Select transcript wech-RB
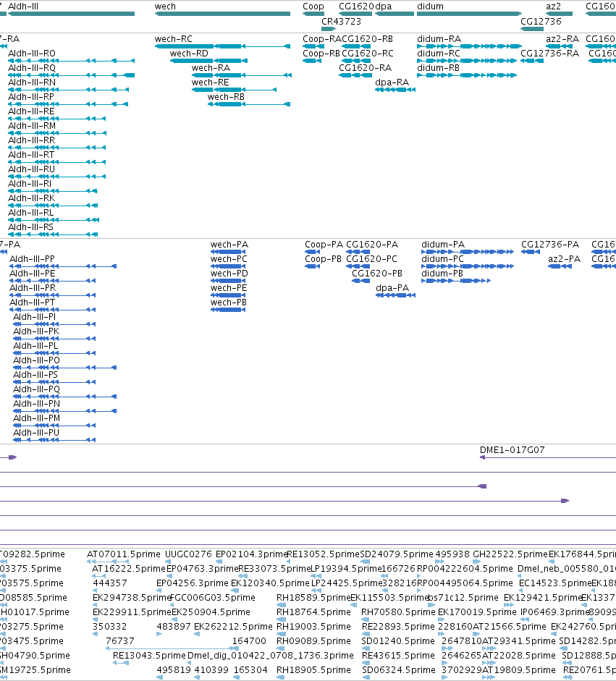Image resolution: width=616 pixels, height=681 pixels. click(x=249, y=104)
